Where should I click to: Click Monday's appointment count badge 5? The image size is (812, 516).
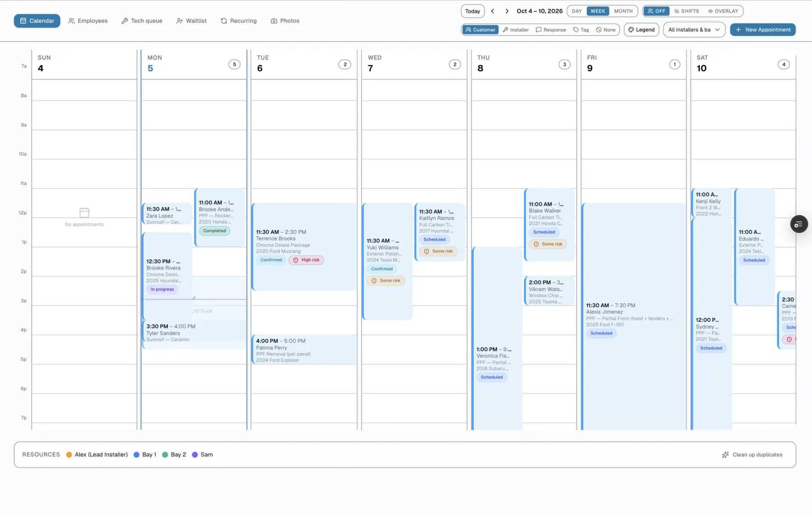coord(234,64)
